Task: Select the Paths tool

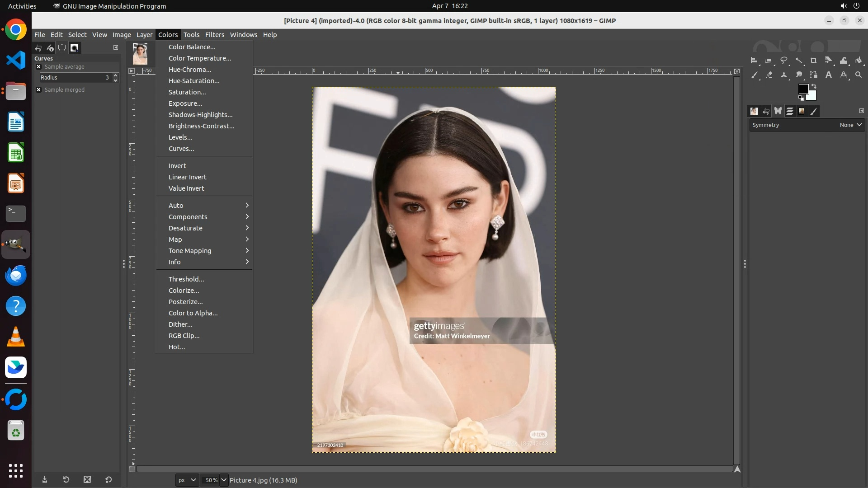Action: coord(814,75)
